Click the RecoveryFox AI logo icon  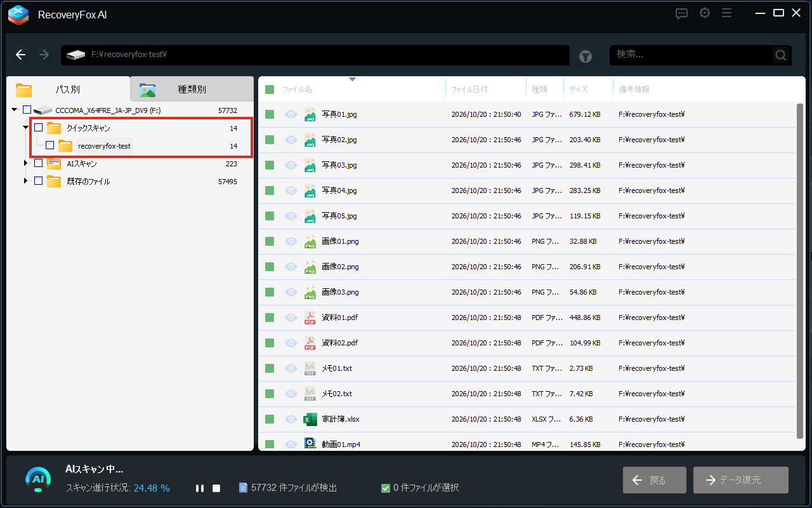click(19, 15)
